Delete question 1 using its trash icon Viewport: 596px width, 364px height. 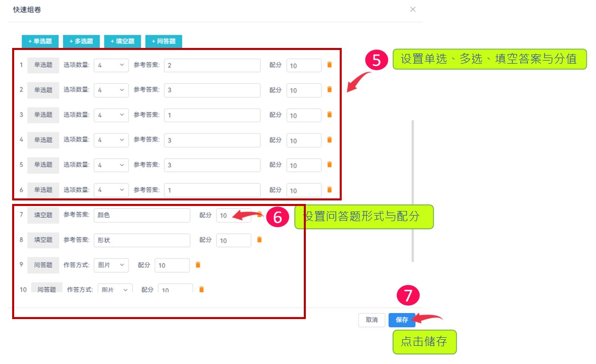[x=329, y=65]
